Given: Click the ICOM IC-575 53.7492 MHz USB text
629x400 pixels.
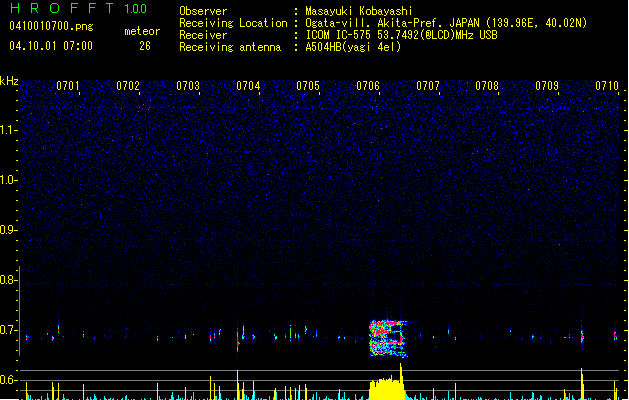Looking at the screenshot, I should 402,35.
